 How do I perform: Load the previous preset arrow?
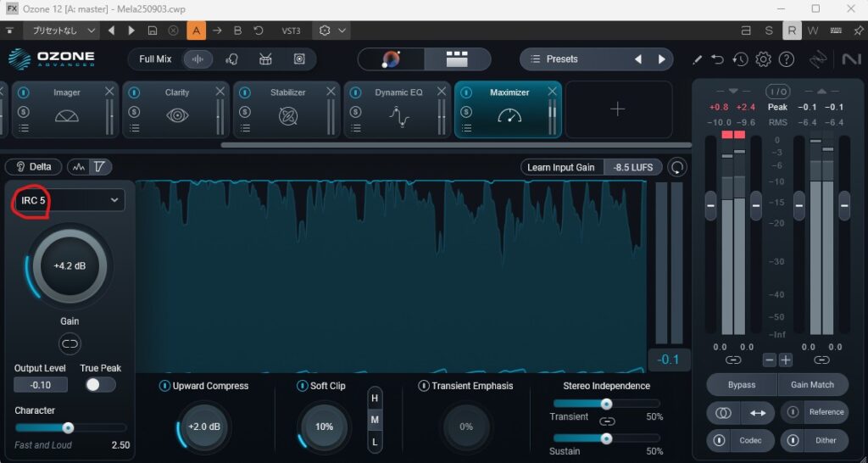pos(637,59)
